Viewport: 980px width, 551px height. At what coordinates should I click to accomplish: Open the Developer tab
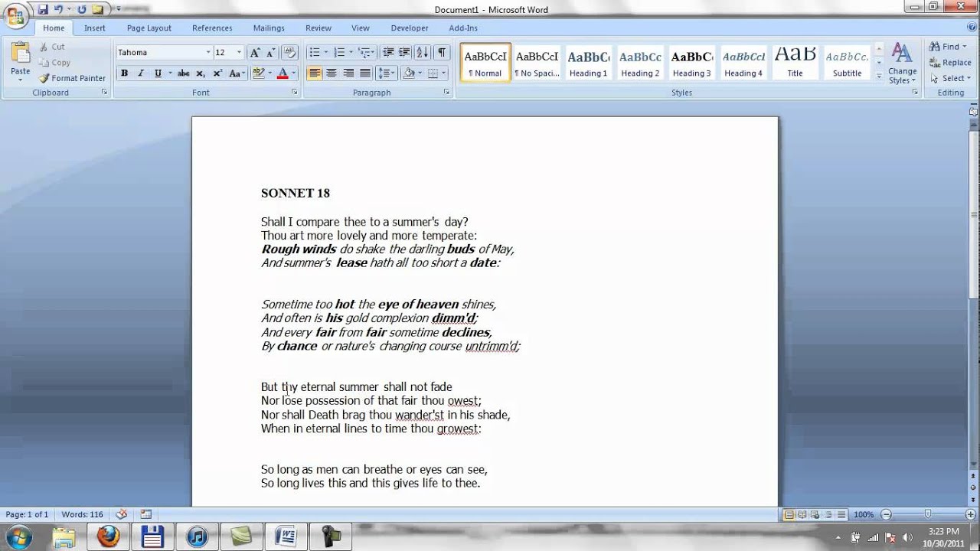click(x=410, y=28)
